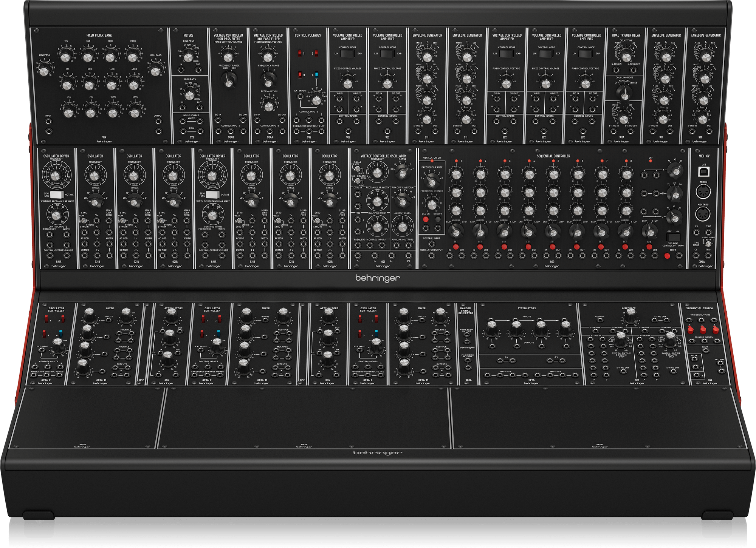Click Frequency Vernier knob on Sequential Controller
756x548 pixels.
tap(432, 205)
